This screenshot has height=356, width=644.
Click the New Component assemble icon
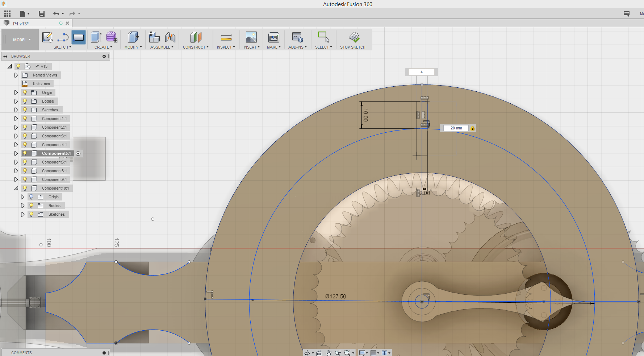(154, 37)
